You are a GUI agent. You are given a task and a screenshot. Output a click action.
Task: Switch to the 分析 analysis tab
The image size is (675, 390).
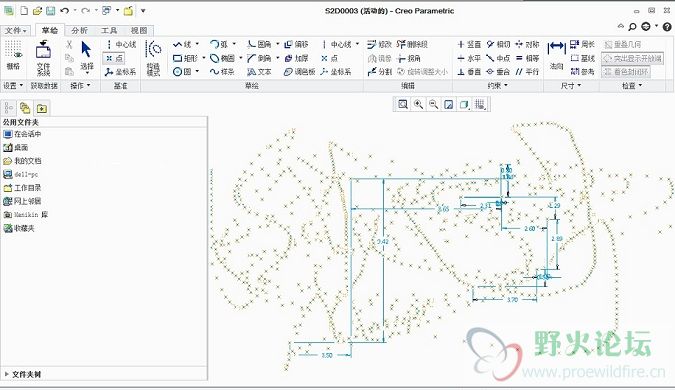pos(80,30)
